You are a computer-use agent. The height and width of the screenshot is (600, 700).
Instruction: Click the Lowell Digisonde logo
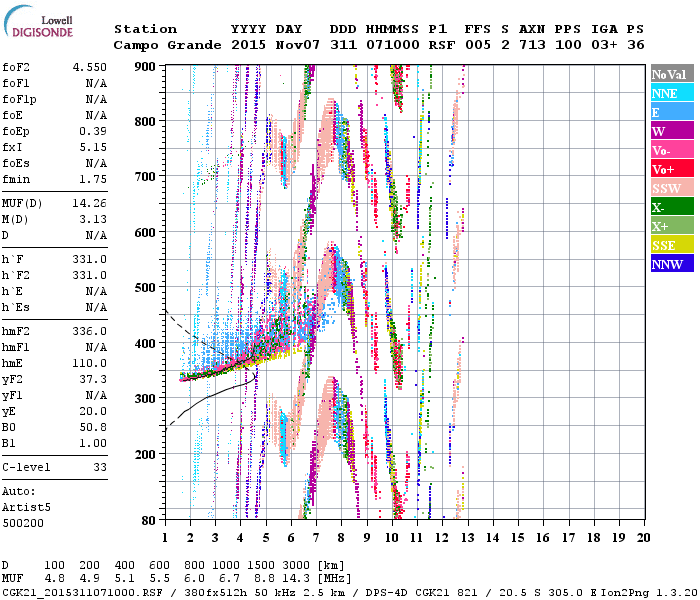(x=38, y=21)
